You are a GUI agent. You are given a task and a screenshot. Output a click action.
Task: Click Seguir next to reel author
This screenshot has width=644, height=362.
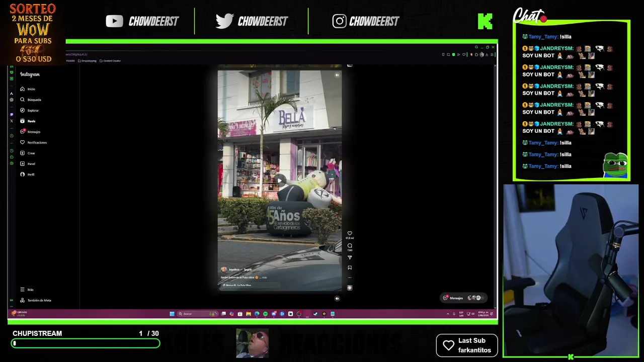[248, 269]
